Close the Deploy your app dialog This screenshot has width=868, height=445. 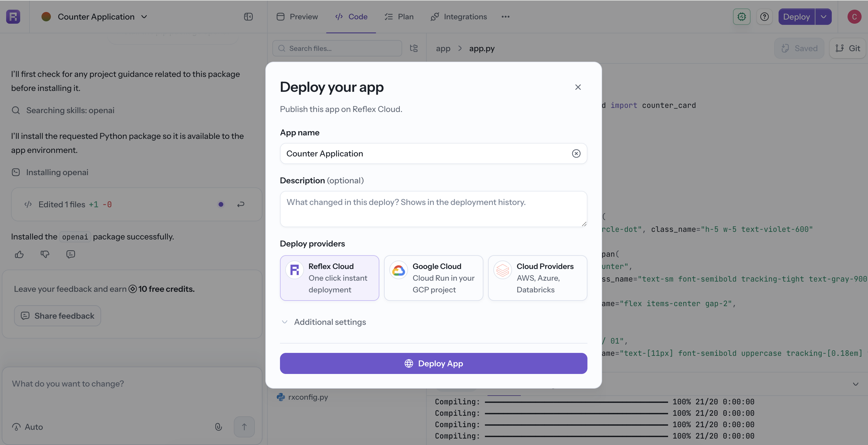tap(578, 87)
